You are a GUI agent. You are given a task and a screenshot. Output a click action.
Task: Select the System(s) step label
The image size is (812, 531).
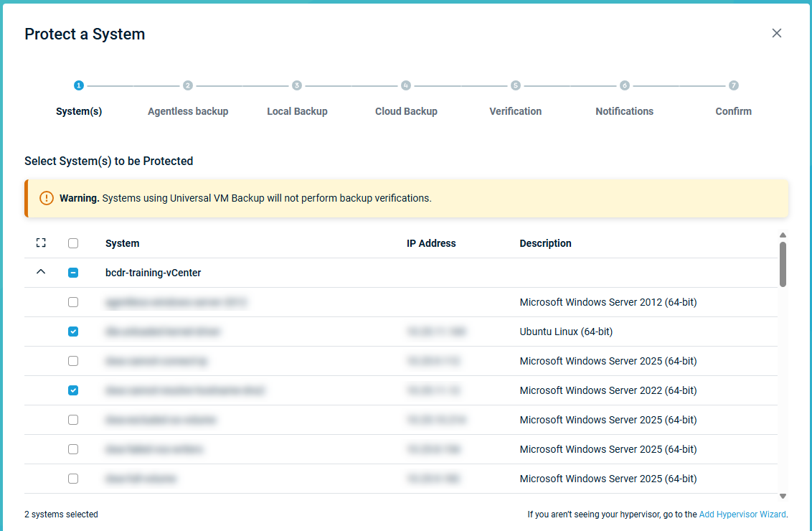click(x=79, y=111)
